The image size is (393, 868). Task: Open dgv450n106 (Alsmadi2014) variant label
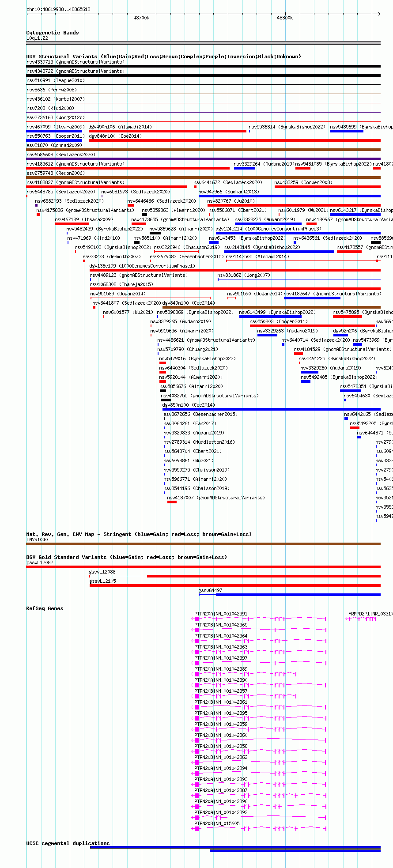120,127
